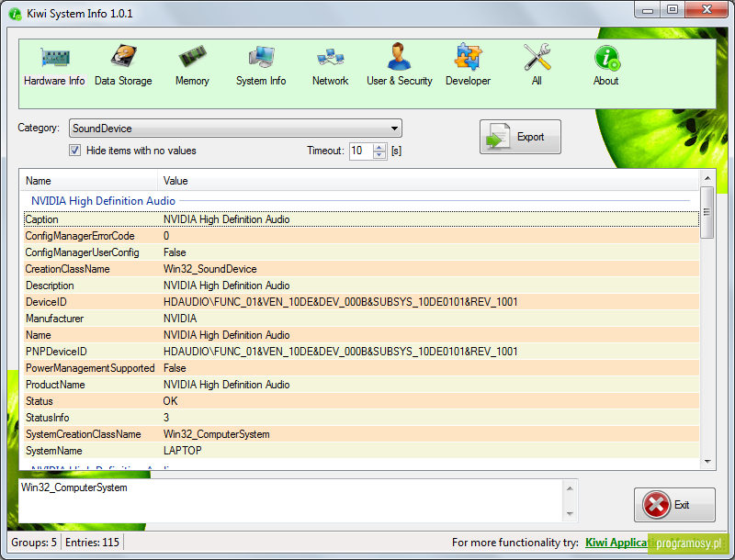Image resolution: width=735 pixels, height=560 pixels.
Task: Click the Manufacturer value NVIDIA
Action: click(x=180, y=319)
